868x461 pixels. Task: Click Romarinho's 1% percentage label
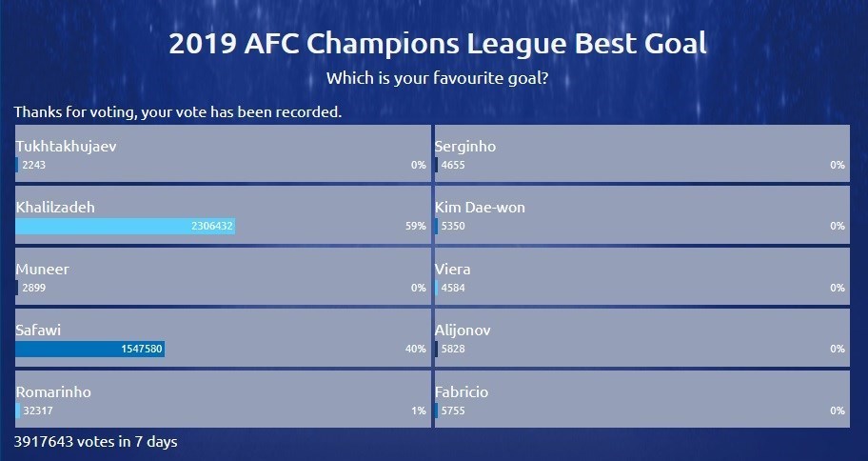click(x=418, y=411)
